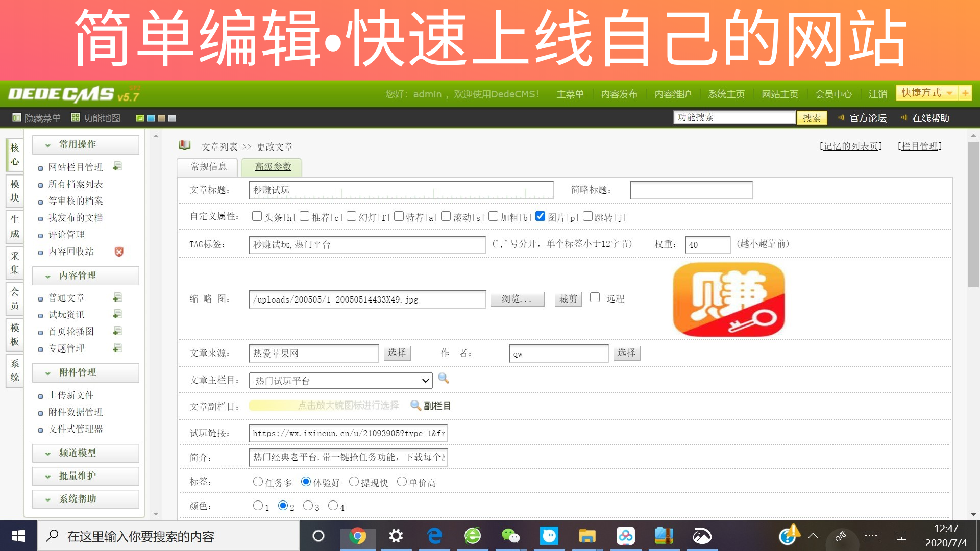Viewport: 980px width, 551px height.
Task: Click the book icon before 文章列表
Action: pos(185,145)
